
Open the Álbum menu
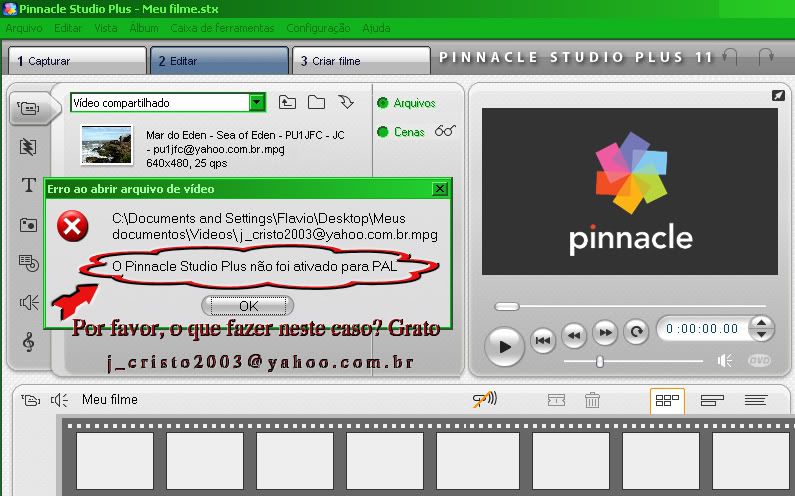point(144,28)
